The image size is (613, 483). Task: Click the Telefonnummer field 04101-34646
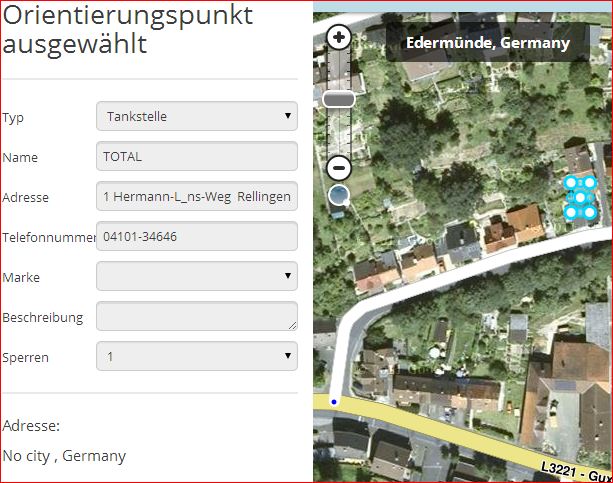197,236
